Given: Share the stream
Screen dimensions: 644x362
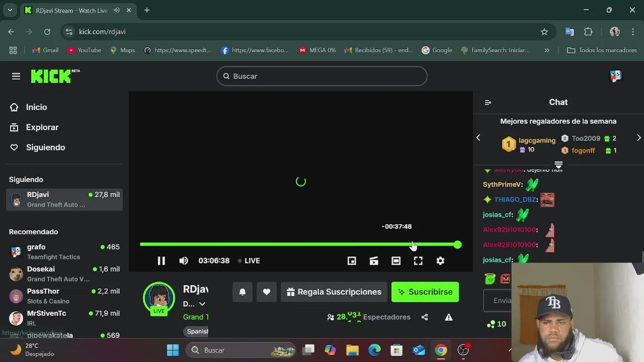Looking at the screenshot, I should [425, 317].
